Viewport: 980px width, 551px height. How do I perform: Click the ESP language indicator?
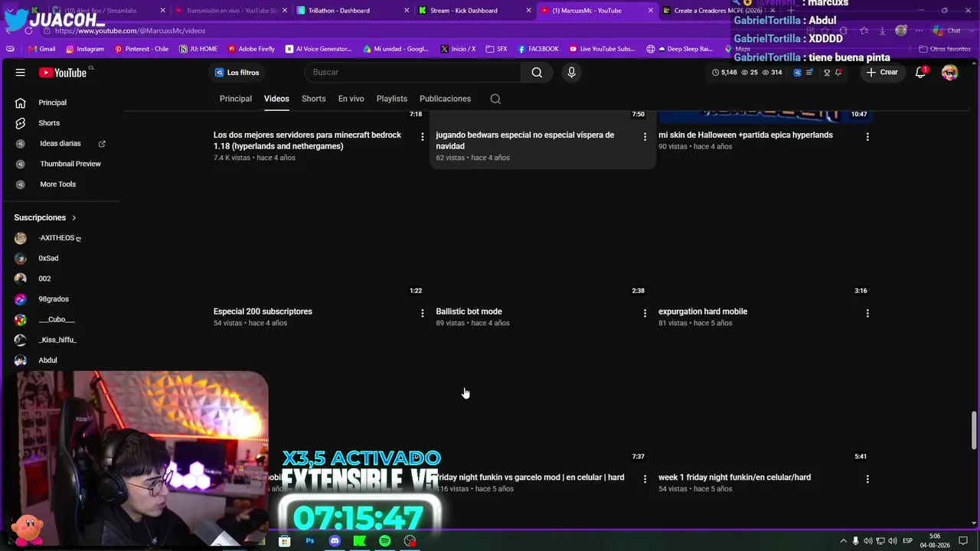pyautogui.click(x=907, y=541)
